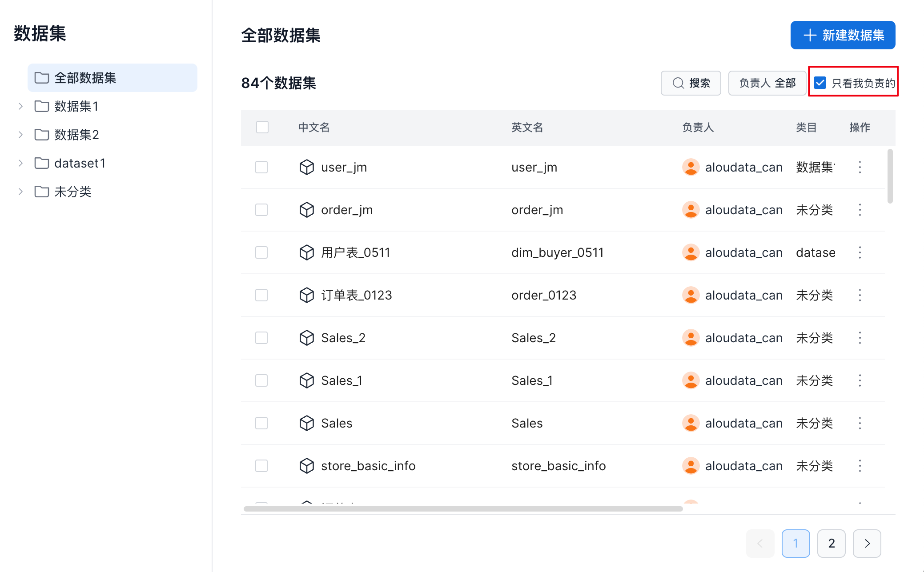
Task: Open kebab menu for 订单表_0123 row
Action: (860, 295)
